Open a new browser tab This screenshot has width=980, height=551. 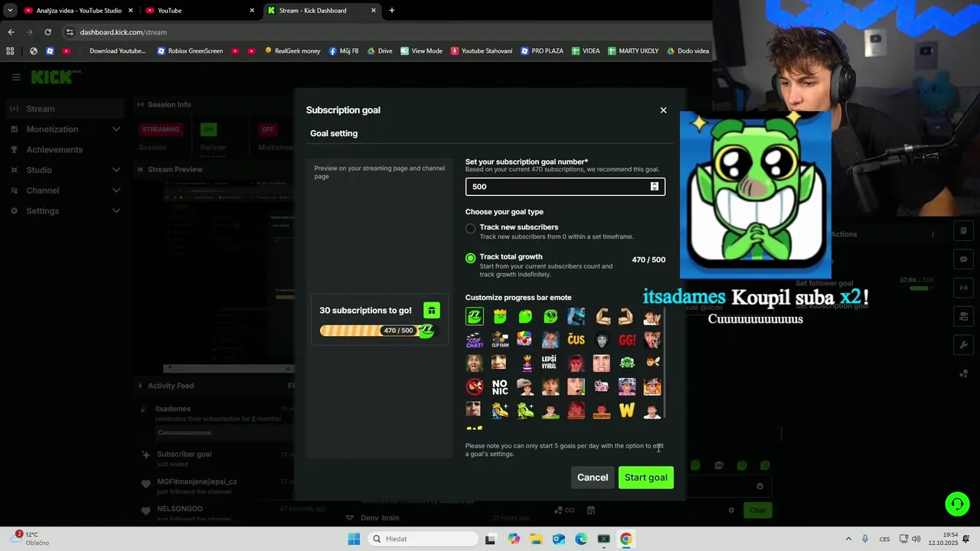[392, 11]
